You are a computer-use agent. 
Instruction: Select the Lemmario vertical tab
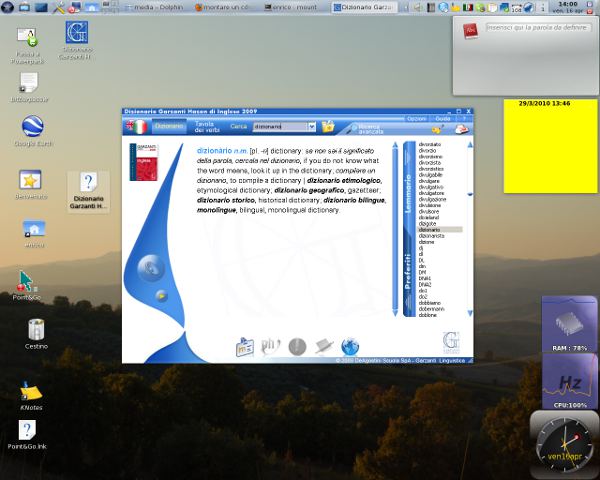pyautogui.click(x=408, y=193)
